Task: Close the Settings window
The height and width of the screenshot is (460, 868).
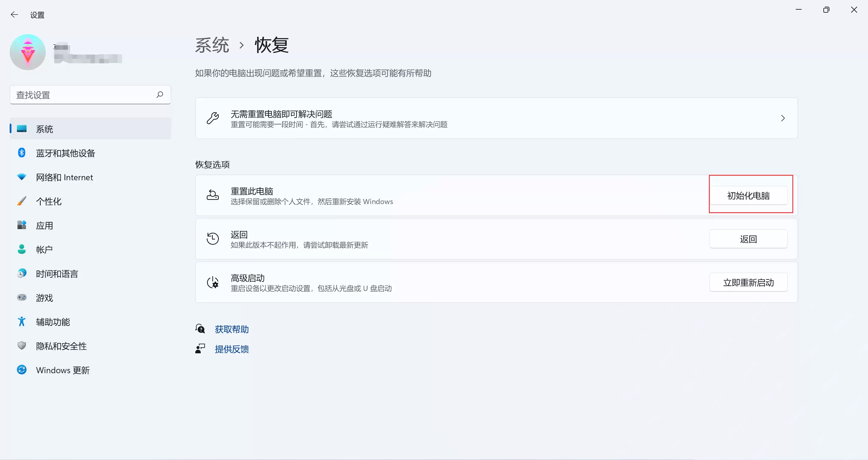Action: (854, 10)
